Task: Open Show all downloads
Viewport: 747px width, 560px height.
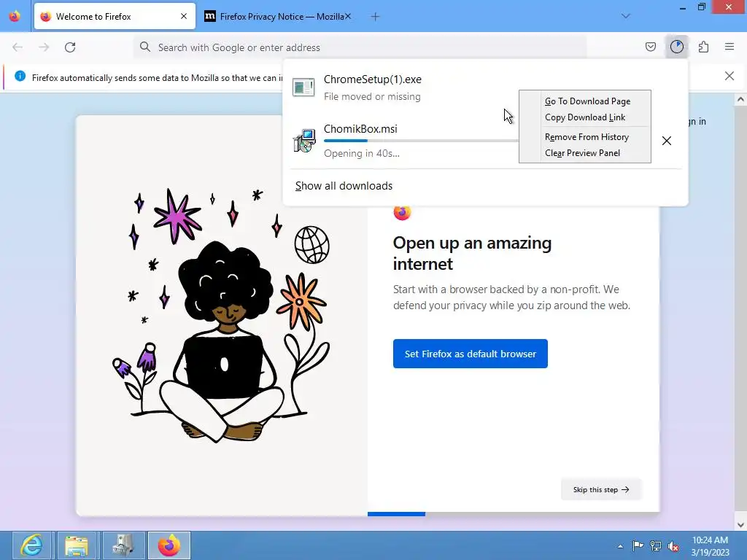Action: click(344, 186)
